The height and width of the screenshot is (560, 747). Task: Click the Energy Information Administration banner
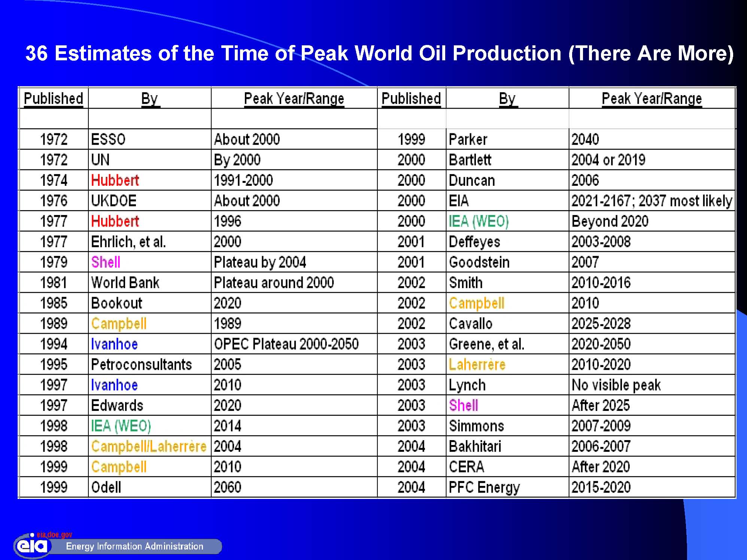click(134, 546)
